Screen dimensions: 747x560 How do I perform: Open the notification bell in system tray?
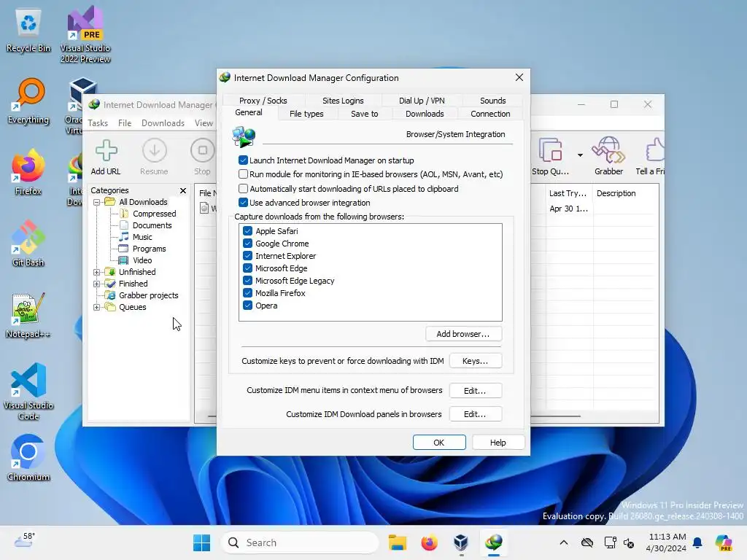click(697, 542)
